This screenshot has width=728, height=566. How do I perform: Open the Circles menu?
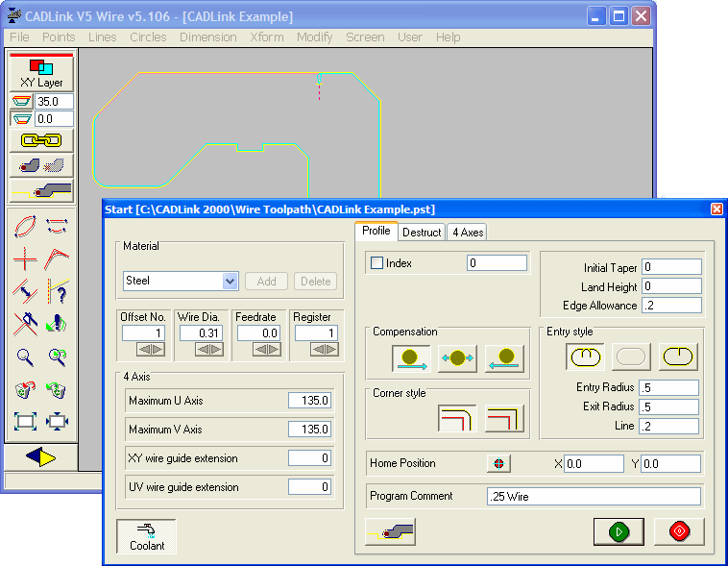(x=148, y=37)
